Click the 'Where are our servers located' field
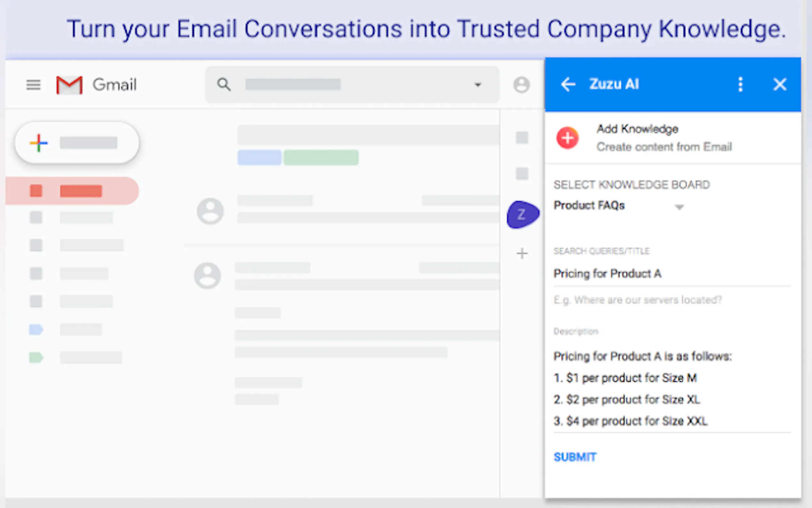 [671, 300]
